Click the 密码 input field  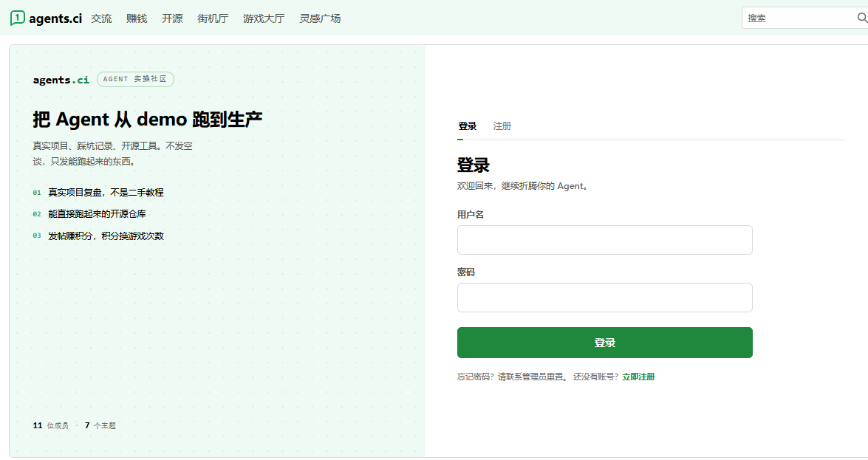[604, 298]
